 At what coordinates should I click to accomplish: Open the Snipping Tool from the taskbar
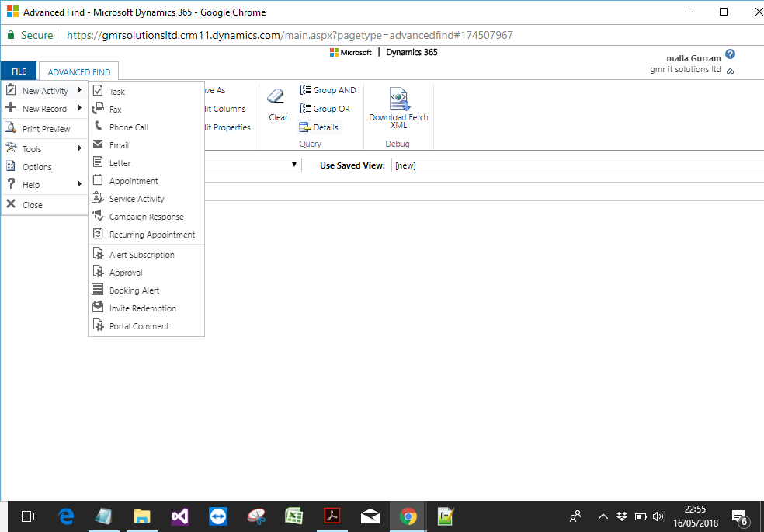coord(255,516)
